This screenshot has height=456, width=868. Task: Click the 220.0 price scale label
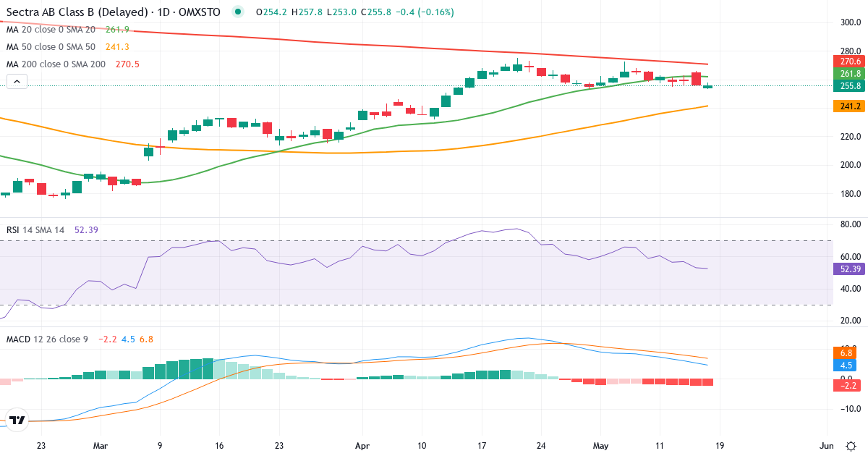849,137
